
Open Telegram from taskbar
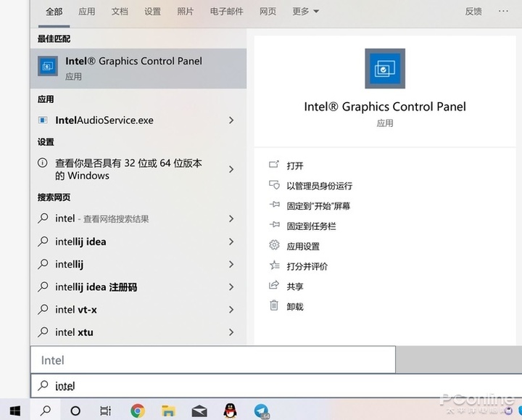(261, 411)
